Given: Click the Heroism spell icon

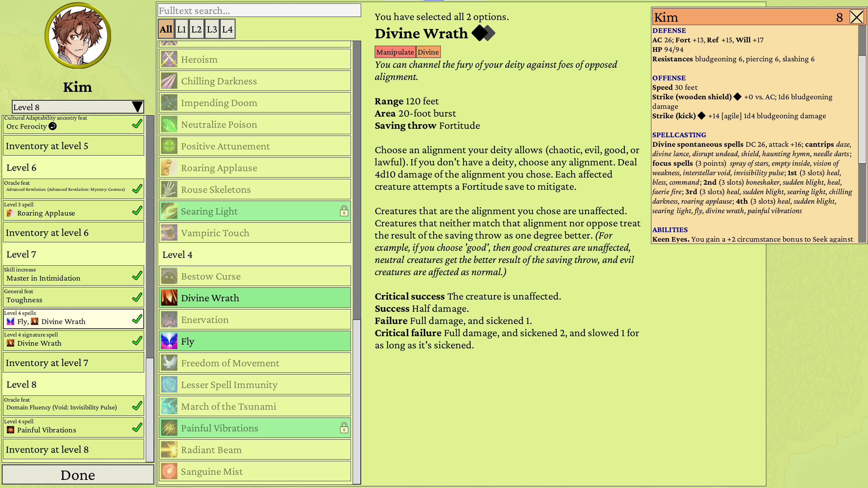Looking at the screenshot, I should point(170,59).
